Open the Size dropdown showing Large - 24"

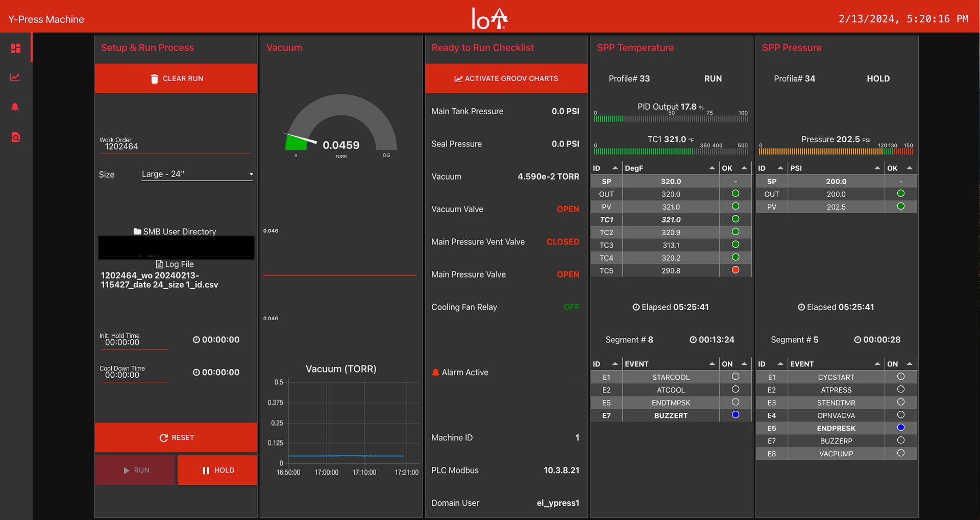[197, 174]
